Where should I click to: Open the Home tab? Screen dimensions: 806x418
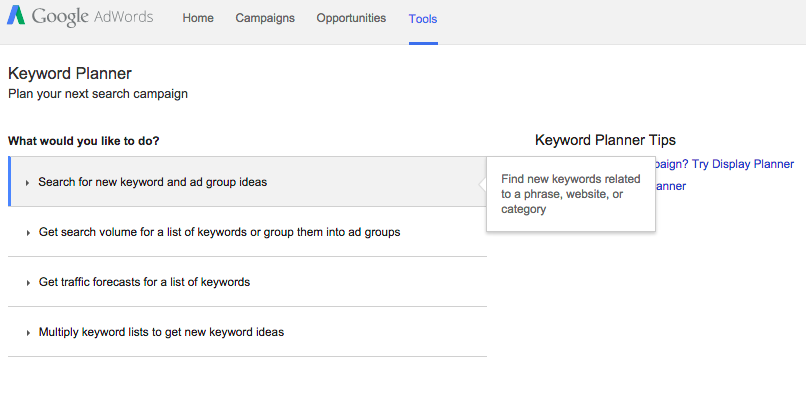coord(198,18)
